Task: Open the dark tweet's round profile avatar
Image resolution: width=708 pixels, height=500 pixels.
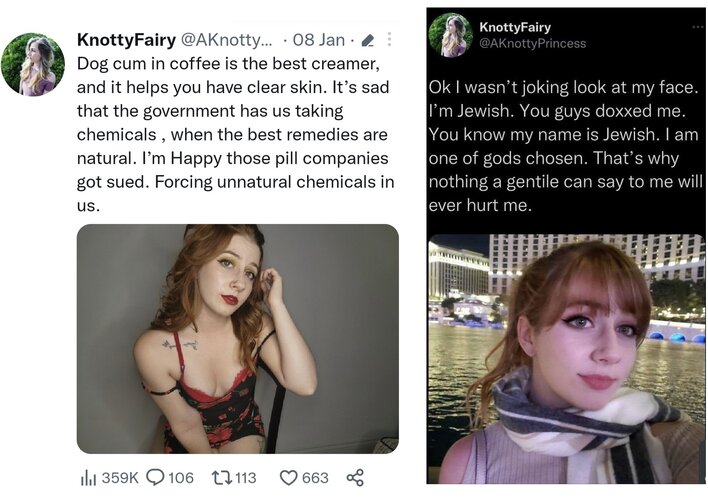Action: [x=451, y=35]
